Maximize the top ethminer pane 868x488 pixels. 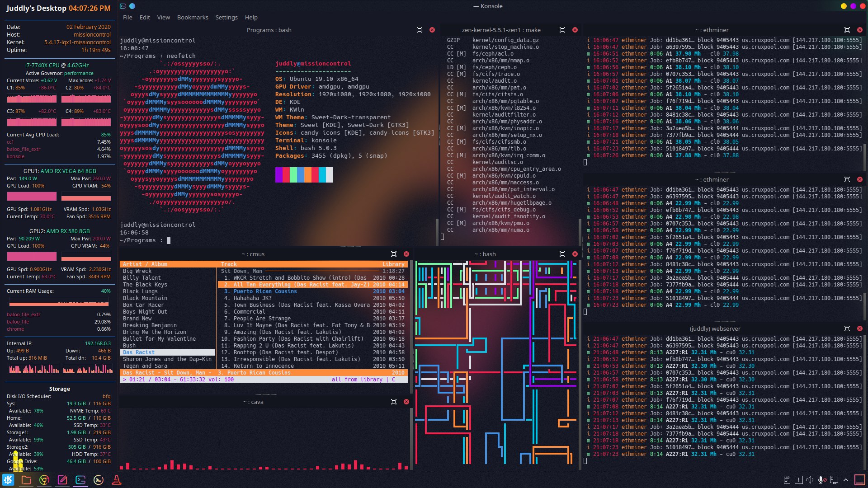click(847, 30)
